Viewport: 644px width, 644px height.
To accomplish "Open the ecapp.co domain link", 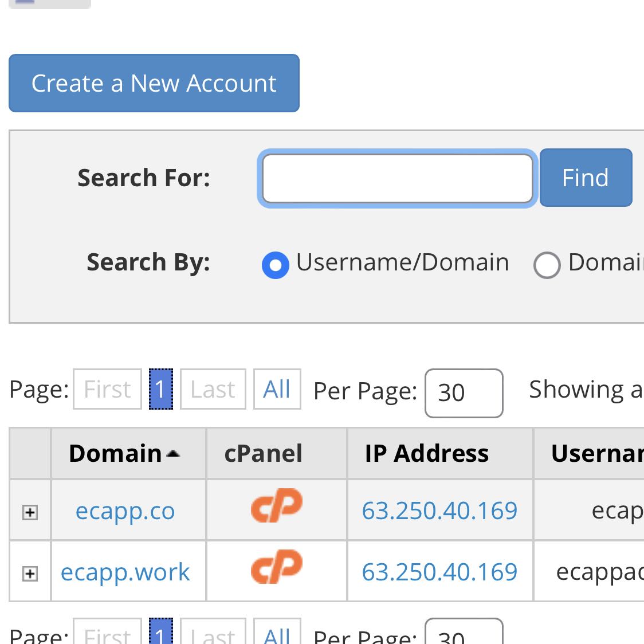I will [x=125, y=511].
